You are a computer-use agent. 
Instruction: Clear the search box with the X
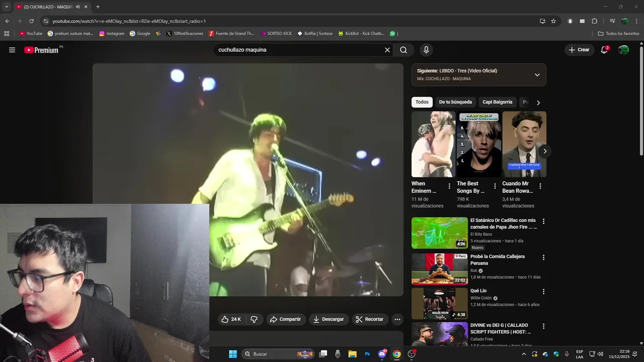pos(387,50)
